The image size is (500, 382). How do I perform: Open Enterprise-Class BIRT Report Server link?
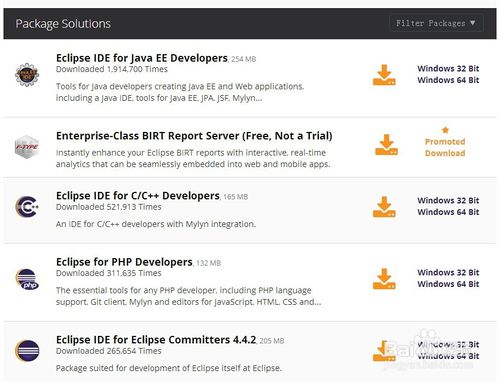point(194,136)
